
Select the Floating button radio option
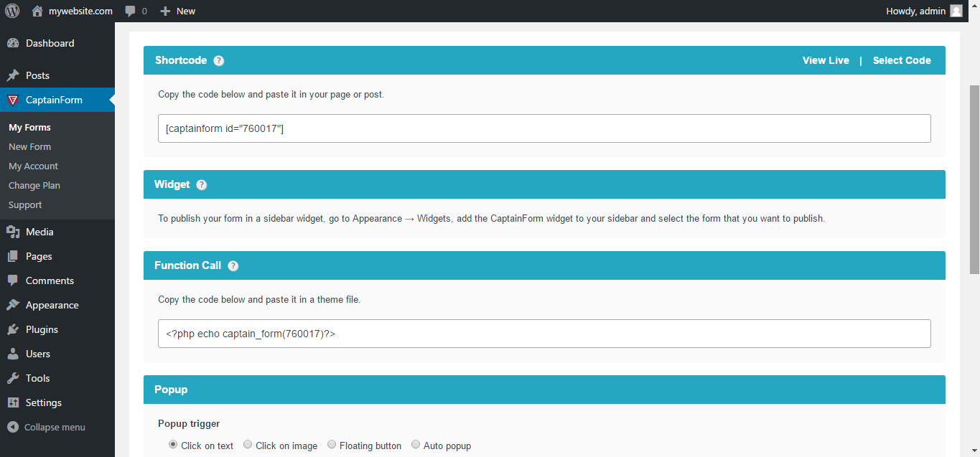(332, 445)
